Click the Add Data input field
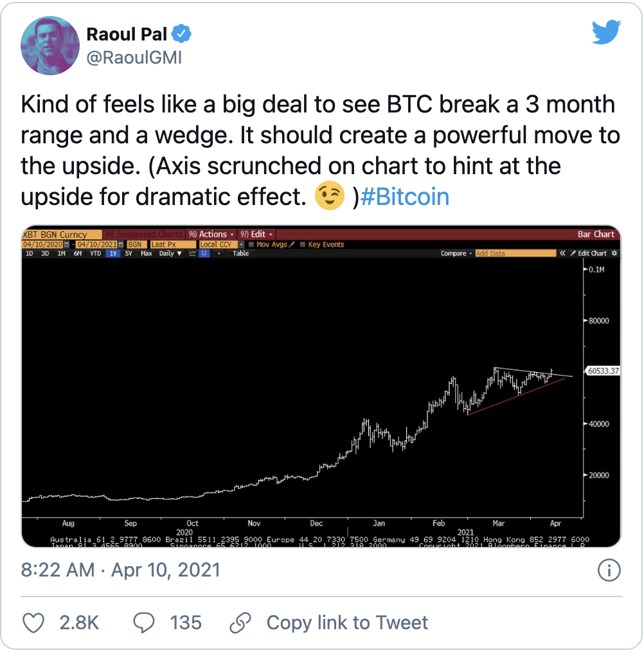 [x=515, y=253]
